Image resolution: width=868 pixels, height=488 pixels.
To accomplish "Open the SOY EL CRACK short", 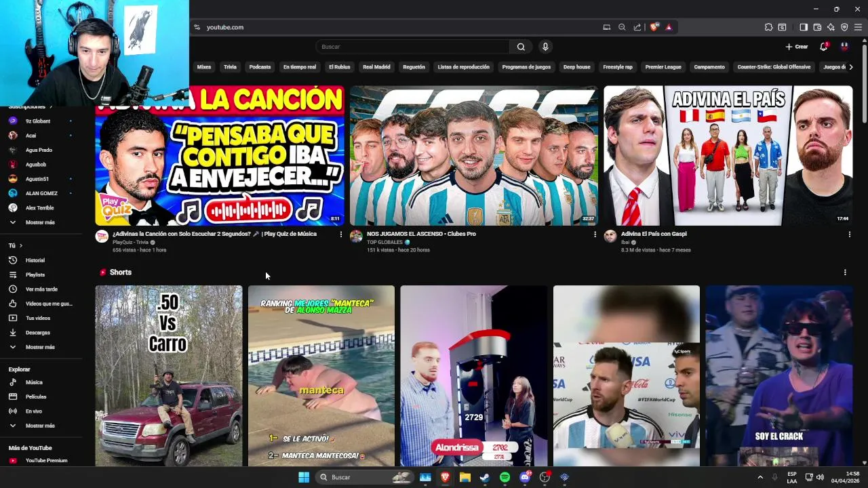I will pos(779,375).
